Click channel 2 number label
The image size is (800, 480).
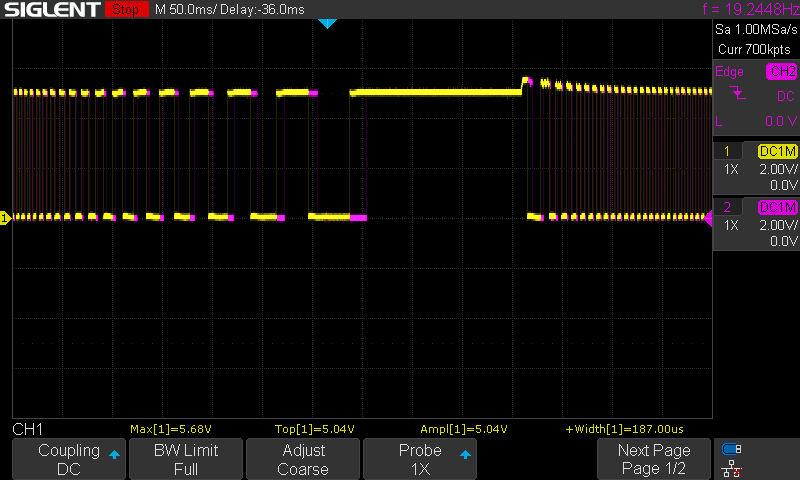click(x=727, y=207)
